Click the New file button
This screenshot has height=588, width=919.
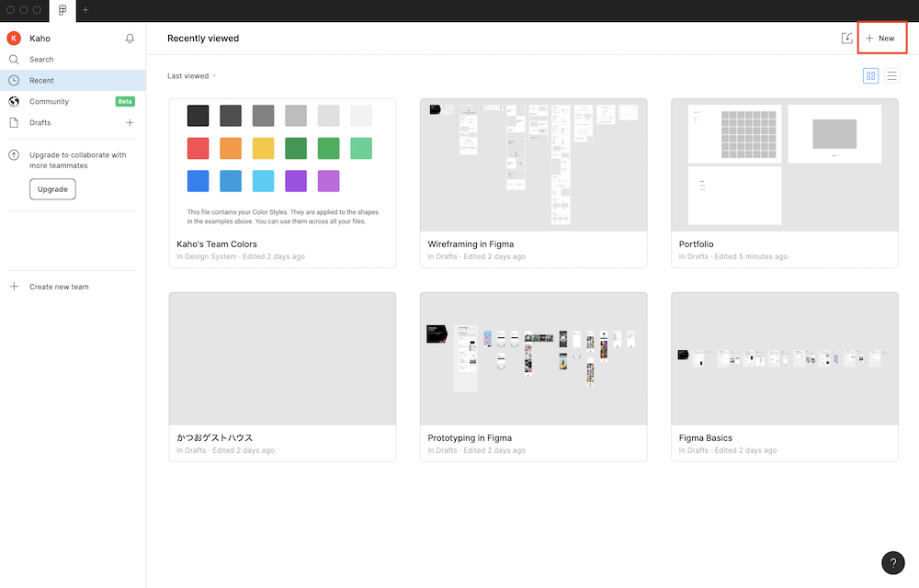click(880, 38)
